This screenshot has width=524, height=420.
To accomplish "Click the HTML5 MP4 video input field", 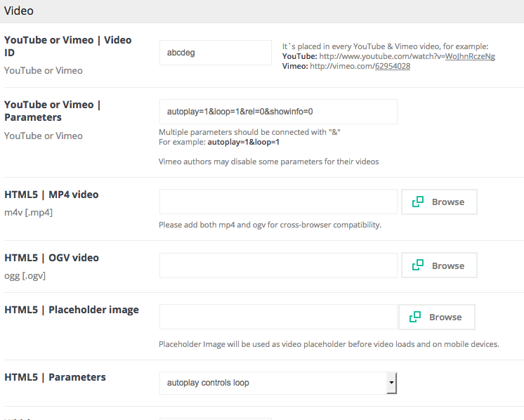I will (278, 202).
